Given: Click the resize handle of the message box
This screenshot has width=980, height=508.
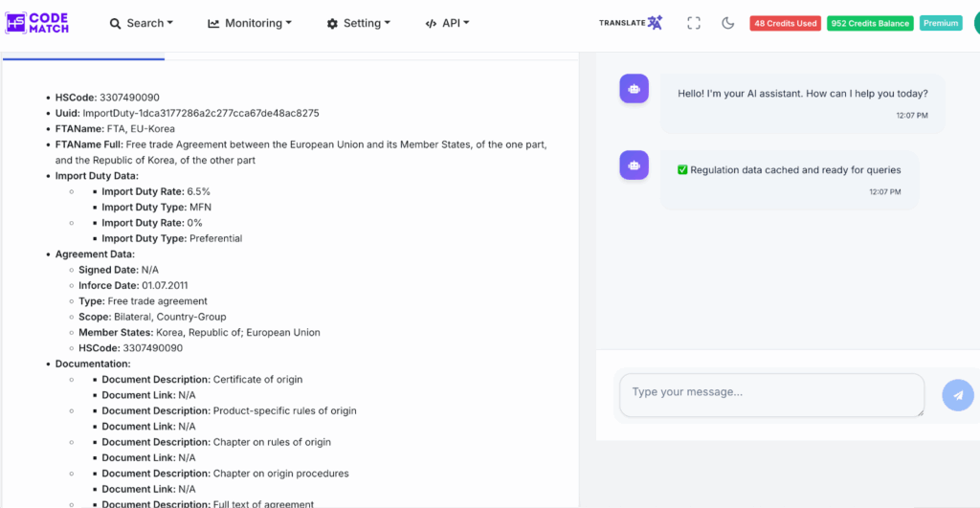Looking at the screenshot, I should click(x=920, y=412).
